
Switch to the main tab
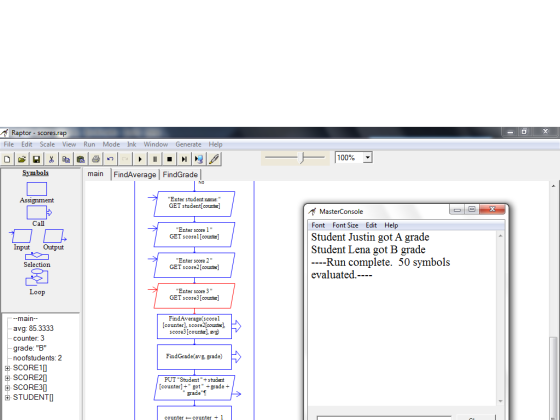(96, 174)
